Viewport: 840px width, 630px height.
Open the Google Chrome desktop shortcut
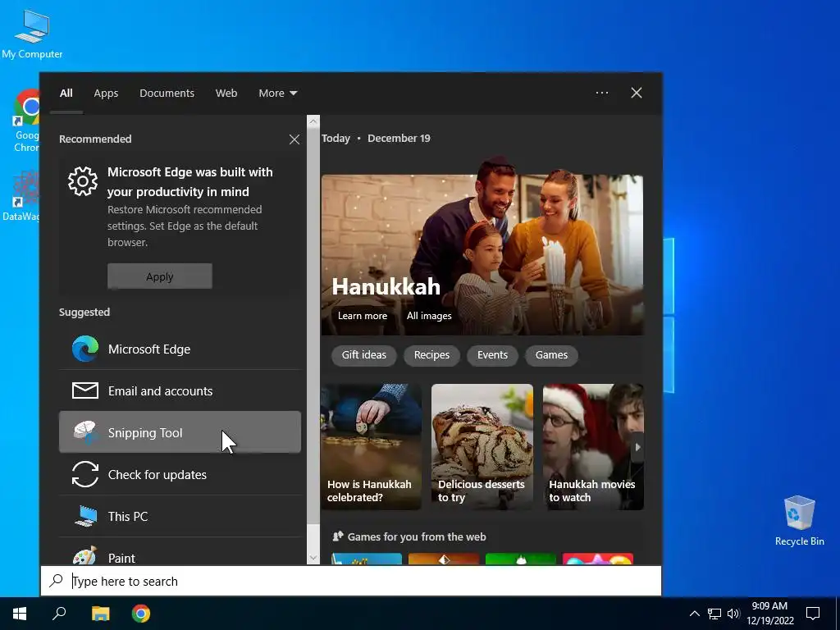click(25, 121)
